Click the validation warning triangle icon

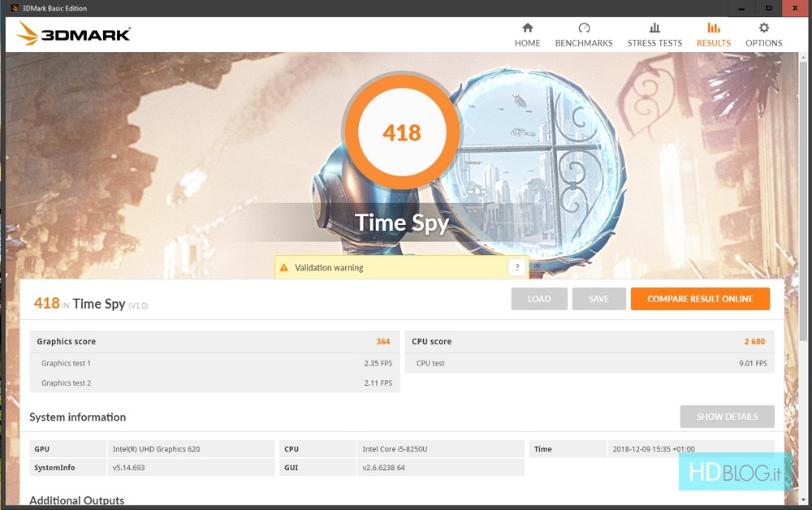(x=283, y=268)
